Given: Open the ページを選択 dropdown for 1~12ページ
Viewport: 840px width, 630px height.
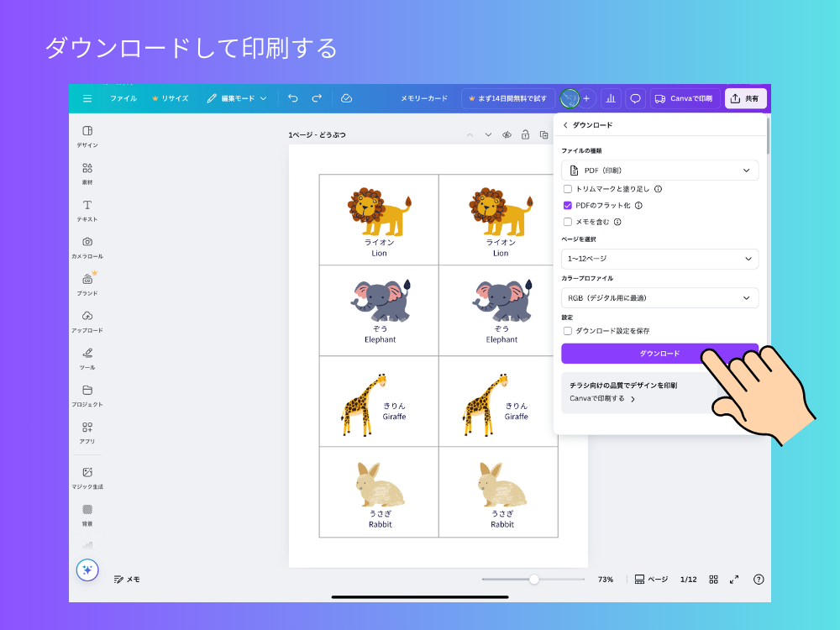Looking at the screenshot, I should pyautogui.click(x=659, y=259).
